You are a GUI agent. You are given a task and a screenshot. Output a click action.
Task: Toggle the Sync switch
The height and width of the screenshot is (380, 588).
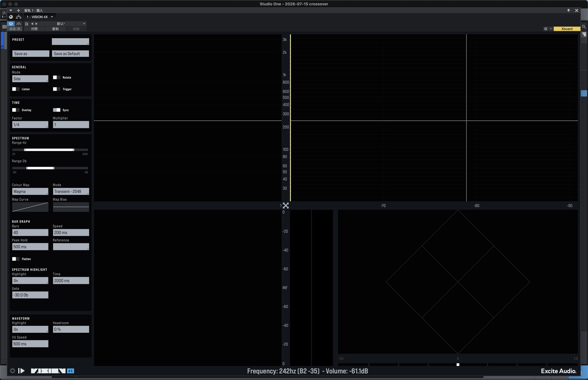[57, 110]
